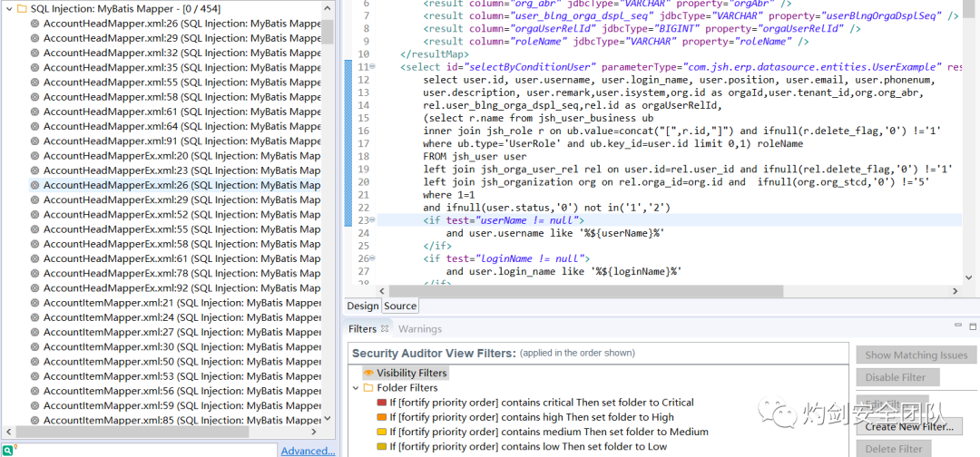Screen dimensions: 980x457
Task: Select the AccountHeadMapper.xml:29 issue row
Action: pyautogui.click(x=175, y=38)
